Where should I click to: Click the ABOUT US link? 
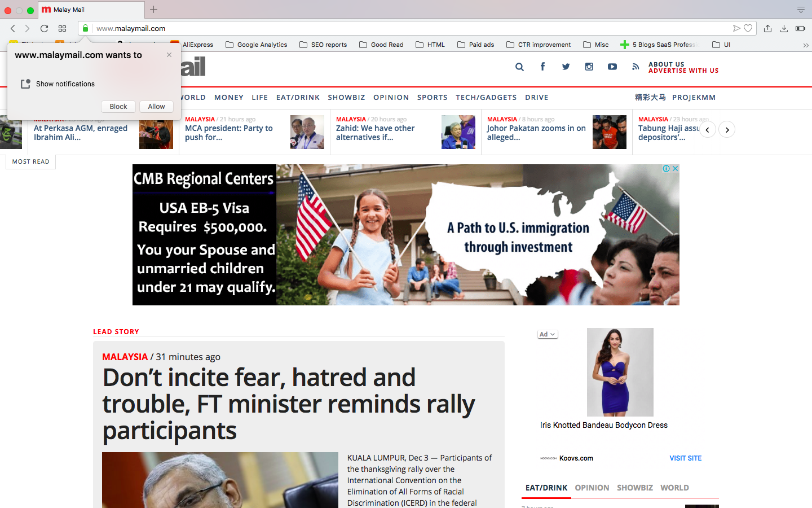click(667, 64)
